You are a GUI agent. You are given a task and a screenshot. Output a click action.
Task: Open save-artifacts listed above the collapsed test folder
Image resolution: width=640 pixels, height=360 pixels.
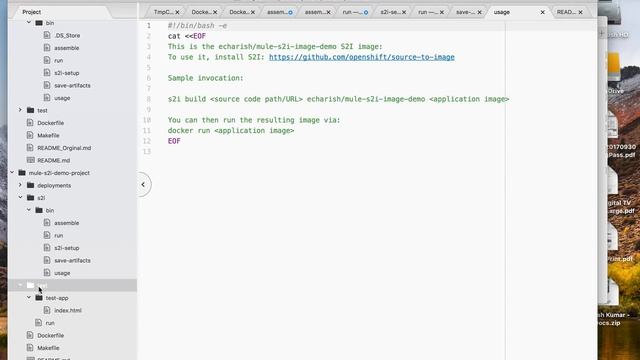click(x=72, y=85)
